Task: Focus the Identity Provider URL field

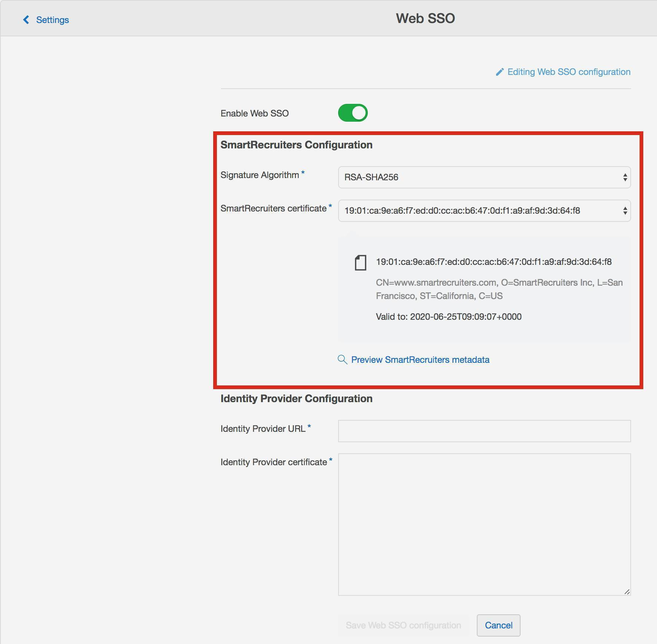Action: 484,431
